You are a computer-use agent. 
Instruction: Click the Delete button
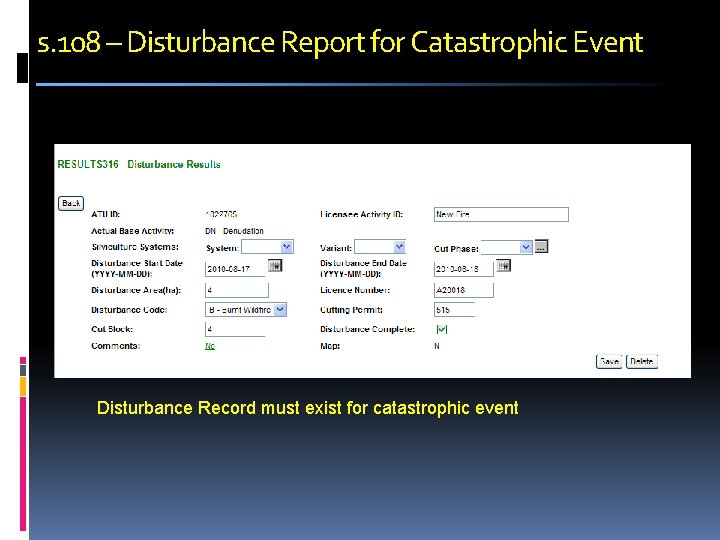(x=641, y=362)
